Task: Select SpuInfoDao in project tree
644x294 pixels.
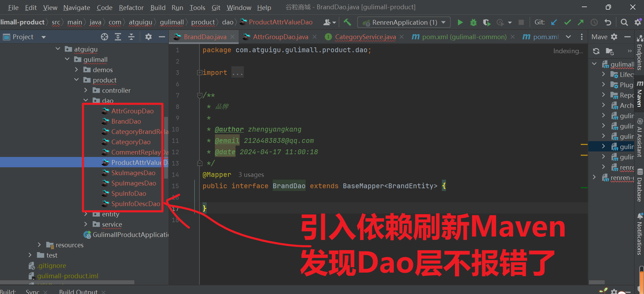Action: coord(129,193)
